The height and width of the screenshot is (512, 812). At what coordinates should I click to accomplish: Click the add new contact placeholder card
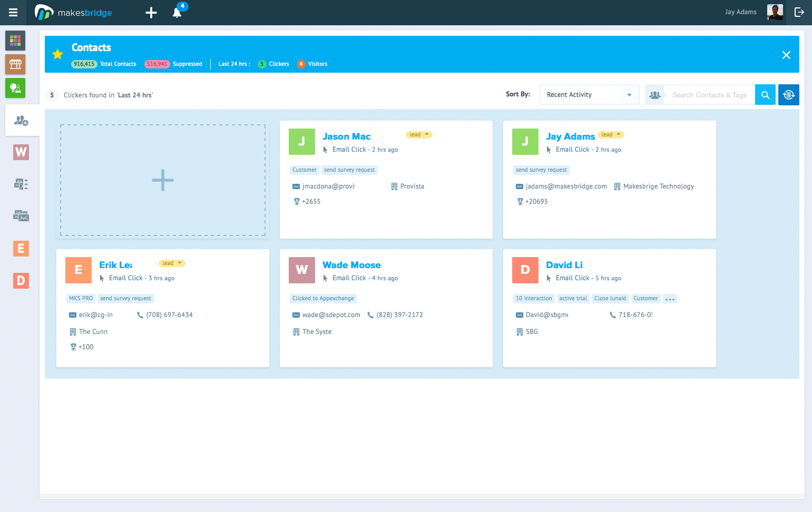(x=163, y=180)
